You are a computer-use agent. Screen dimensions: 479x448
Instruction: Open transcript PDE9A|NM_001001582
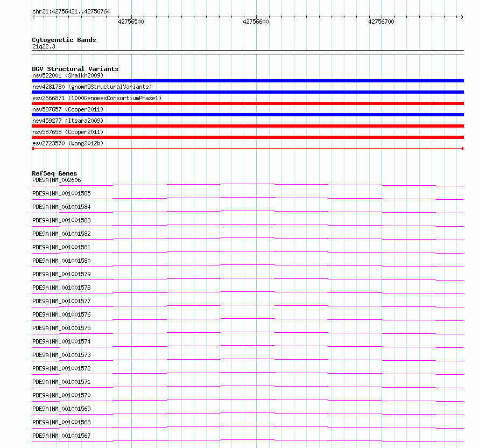61,234
